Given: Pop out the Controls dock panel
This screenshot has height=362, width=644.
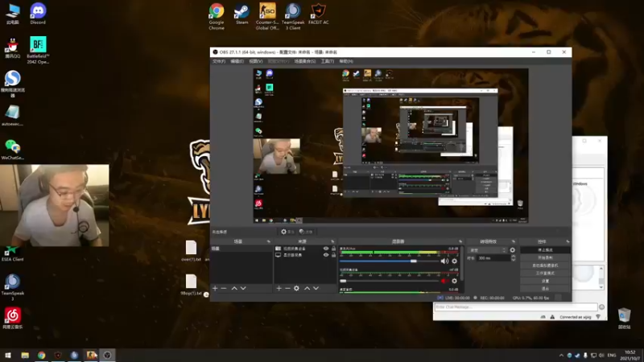Looking at the screenshot, I should point(568,242).
